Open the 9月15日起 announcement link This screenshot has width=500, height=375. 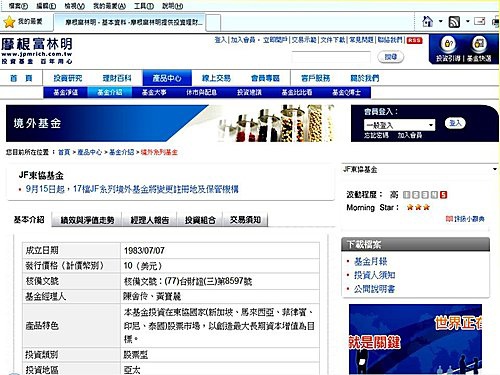132,189
